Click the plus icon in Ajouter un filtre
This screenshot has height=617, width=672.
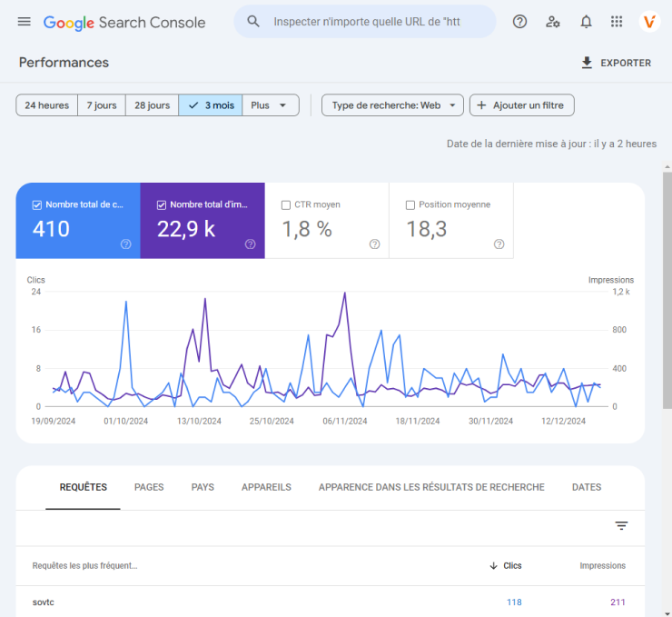pyautogui.click(x=481, y=105)
